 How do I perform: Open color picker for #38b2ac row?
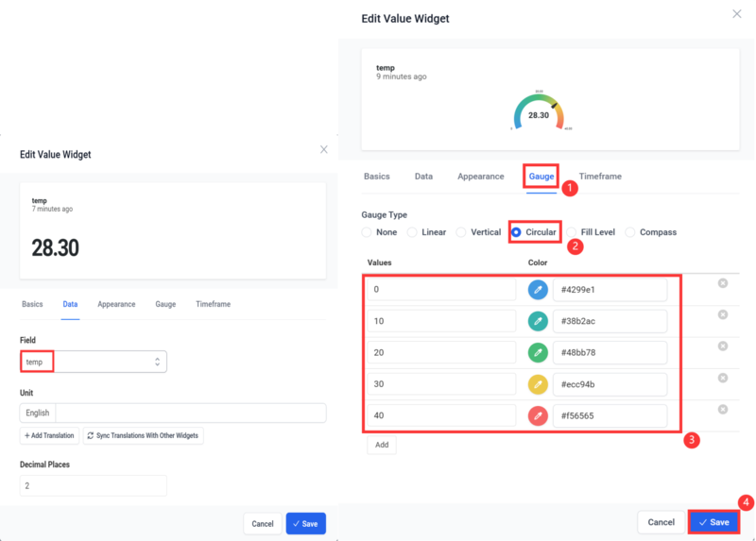tap(538, 321)
